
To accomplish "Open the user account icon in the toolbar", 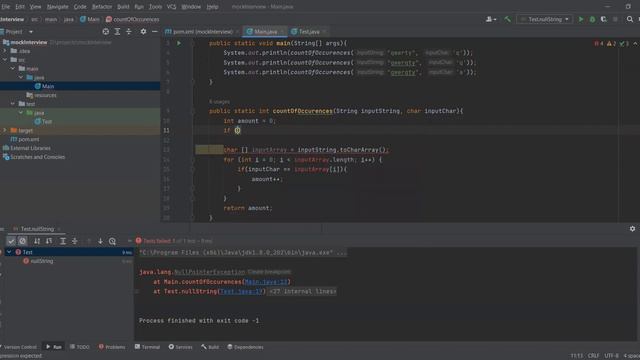I will click(491, 19).
